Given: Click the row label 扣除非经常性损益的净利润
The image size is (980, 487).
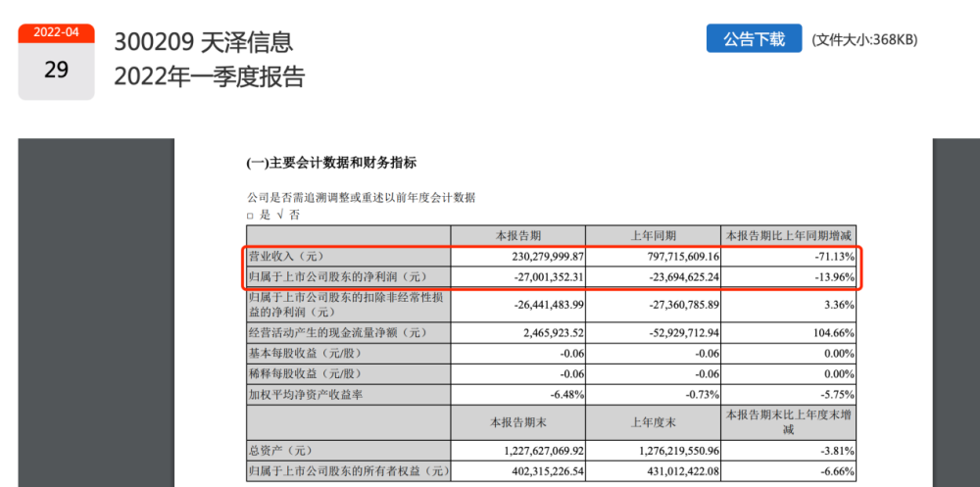Looking at the screenshot, I should (x=347, y=305).
